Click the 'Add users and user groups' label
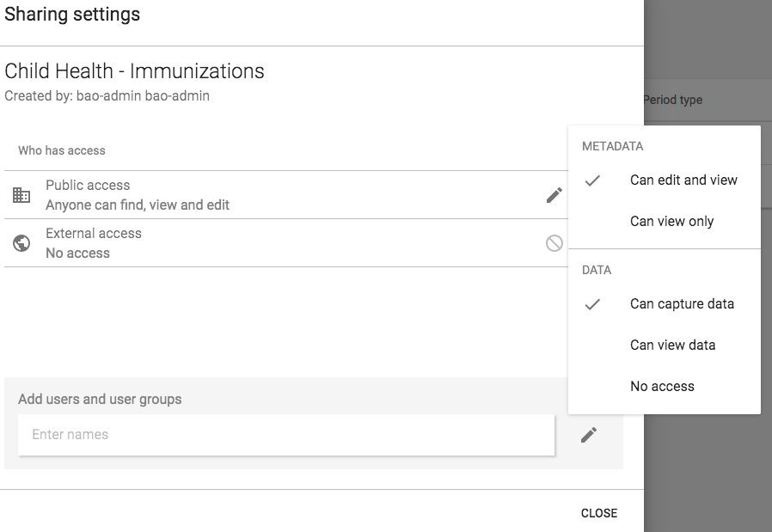 (100, 399)
